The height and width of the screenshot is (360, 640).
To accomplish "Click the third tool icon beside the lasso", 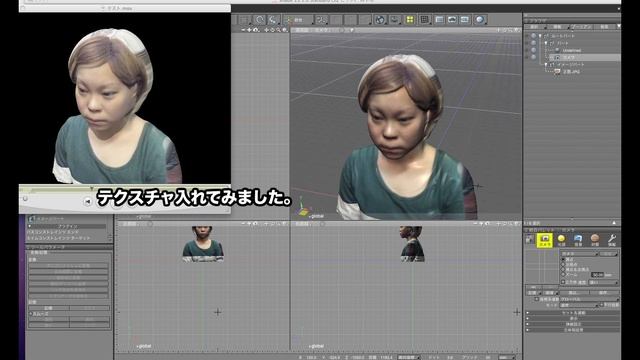I will (x=273, y=20).
